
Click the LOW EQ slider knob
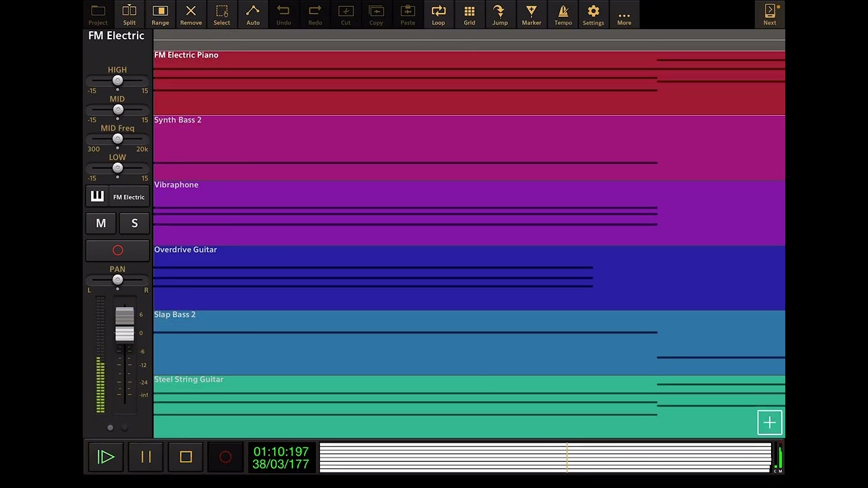(117, 168)
